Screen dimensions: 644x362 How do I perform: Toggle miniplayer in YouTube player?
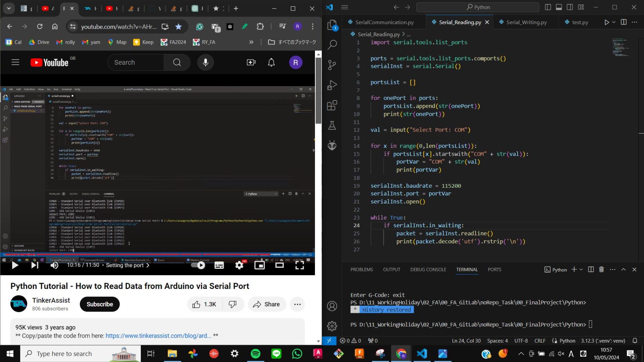click(x=260, y=265)
